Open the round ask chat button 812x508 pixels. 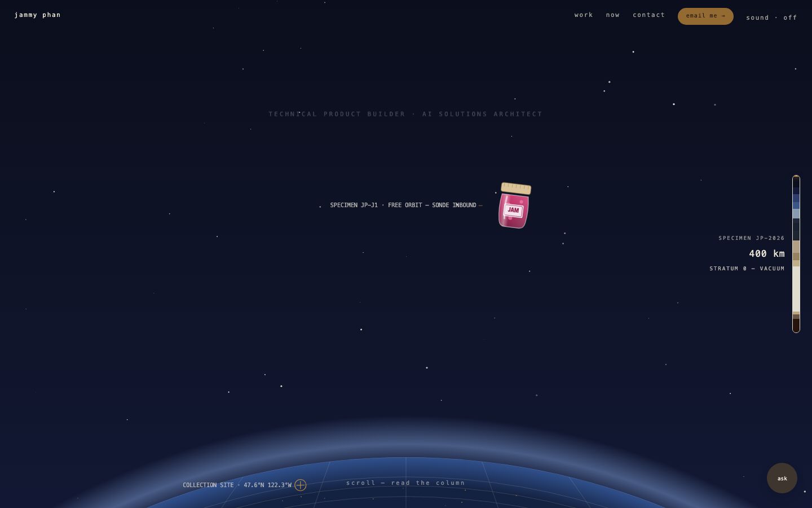pos(782,478)
